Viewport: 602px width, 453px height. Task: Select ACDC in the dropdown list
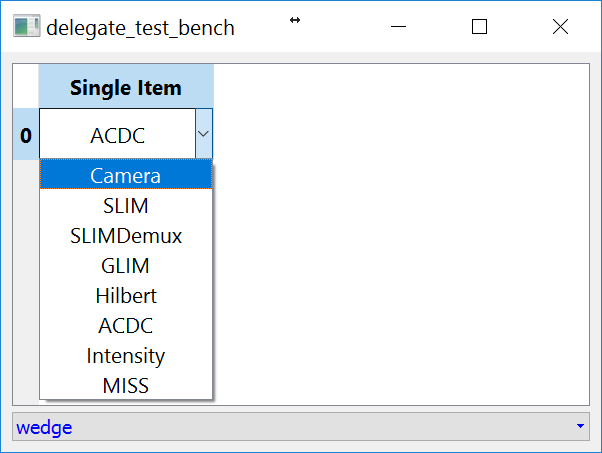tap(126, 326)
